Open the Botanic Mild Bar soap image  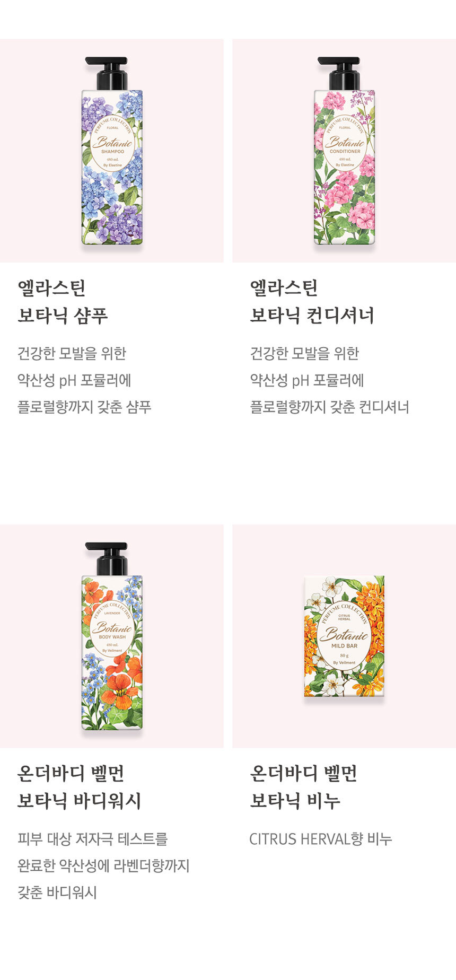click(344, 636)
